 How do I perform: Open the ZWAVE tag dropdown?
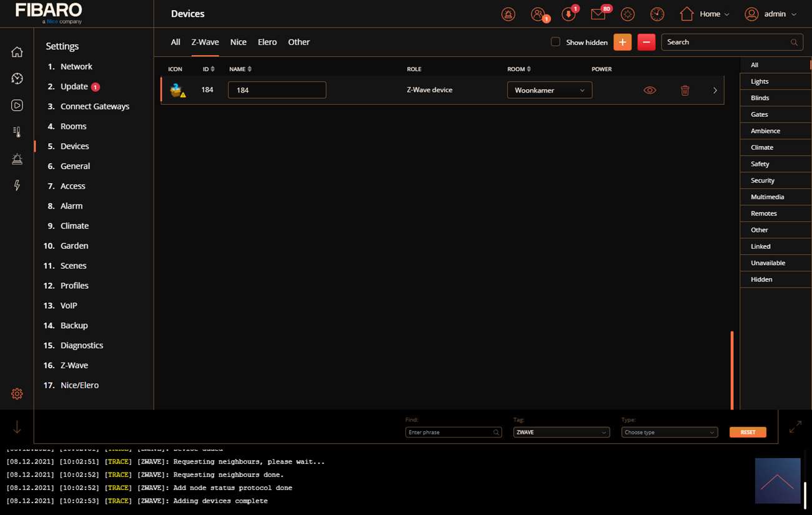click(561, 432)
